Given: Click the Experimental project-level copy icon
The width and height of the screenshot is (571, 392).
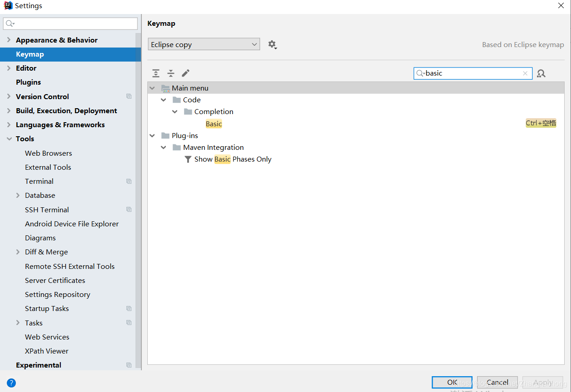Looking at the screenshot, I should pyautogui.click(x=129, y=365).
